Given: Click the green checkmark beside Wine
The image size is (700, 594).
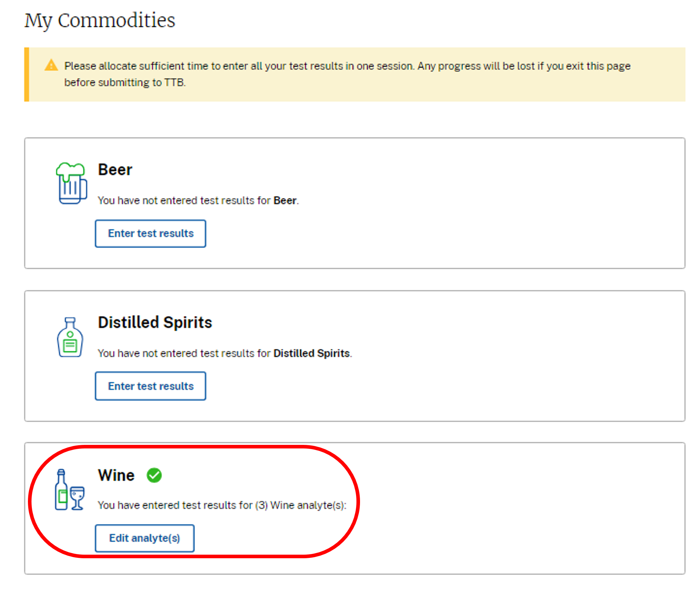Looking at the screenshot, I should [154, 475].
